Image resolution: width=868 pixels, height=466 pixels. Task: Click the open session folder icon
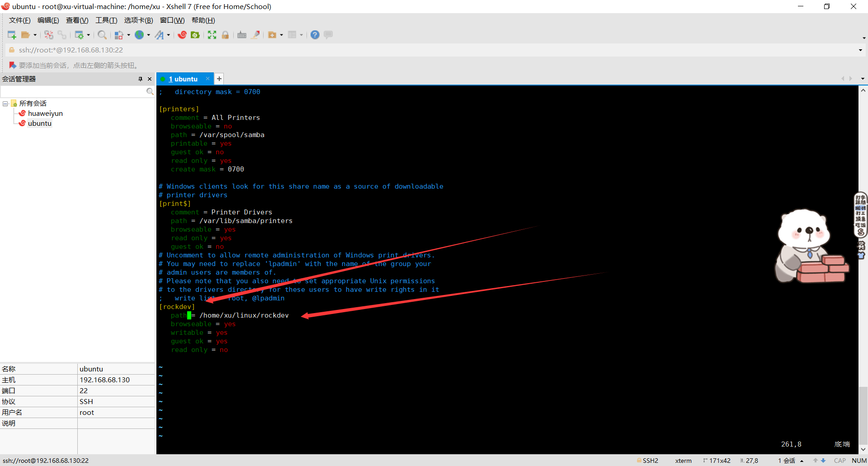click(25, 35)
